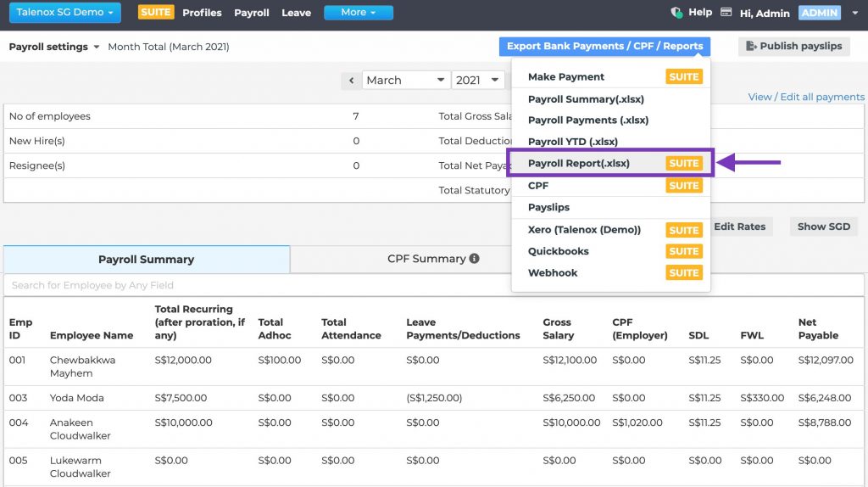
Task: Select Payroll Payments (.xlsx) option
Action: coord(610,120)
